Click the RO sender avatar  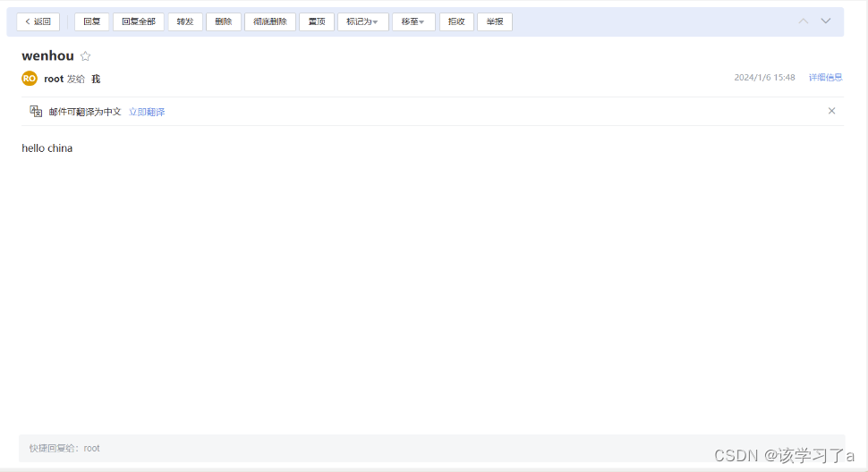click(x=30, y=79)
